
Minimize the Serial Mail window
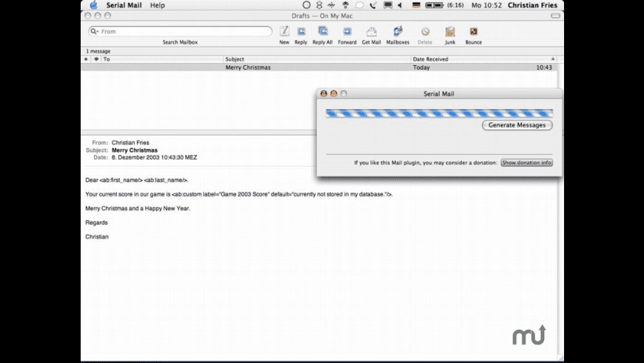[334, 94]
